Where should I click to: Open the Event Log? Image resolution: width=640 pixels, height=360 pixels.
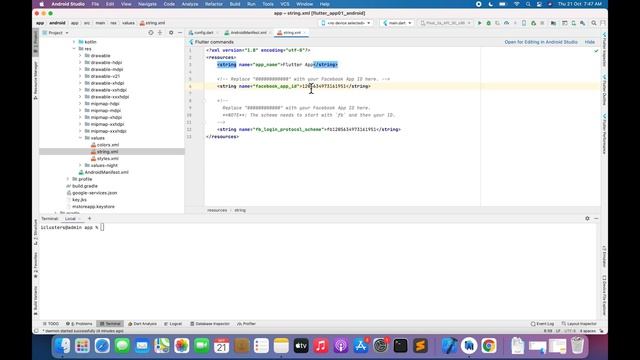coord(542,324)
